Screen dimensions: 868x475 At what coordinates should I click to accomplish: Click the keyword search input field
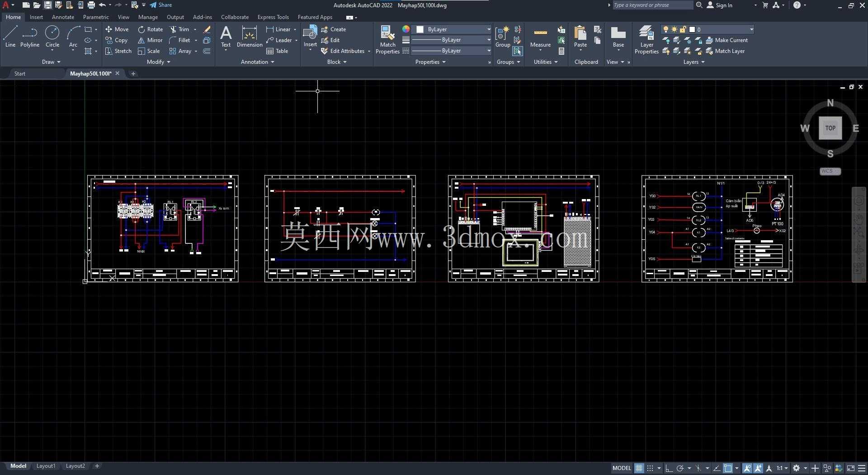pyautogui.click(x=652, y=5)
